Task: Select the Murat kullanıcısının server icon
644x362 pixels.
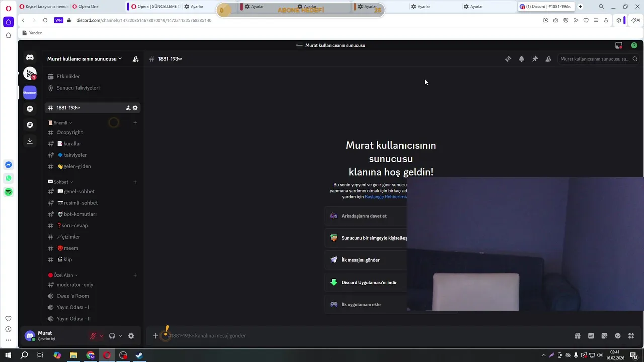Action: click(30, 93)
